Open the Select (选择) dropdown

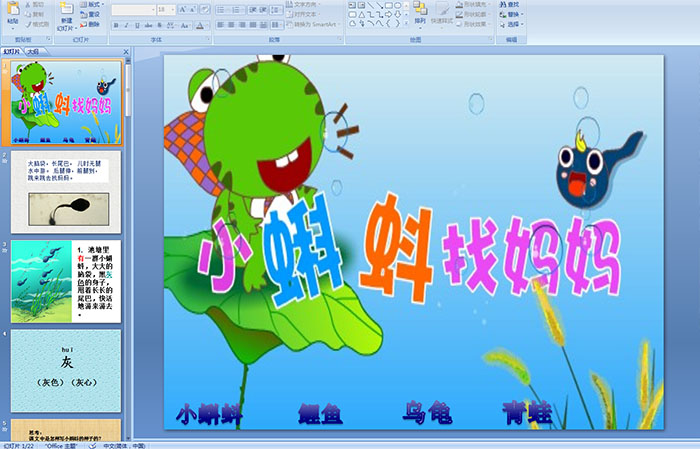[511, 24]
